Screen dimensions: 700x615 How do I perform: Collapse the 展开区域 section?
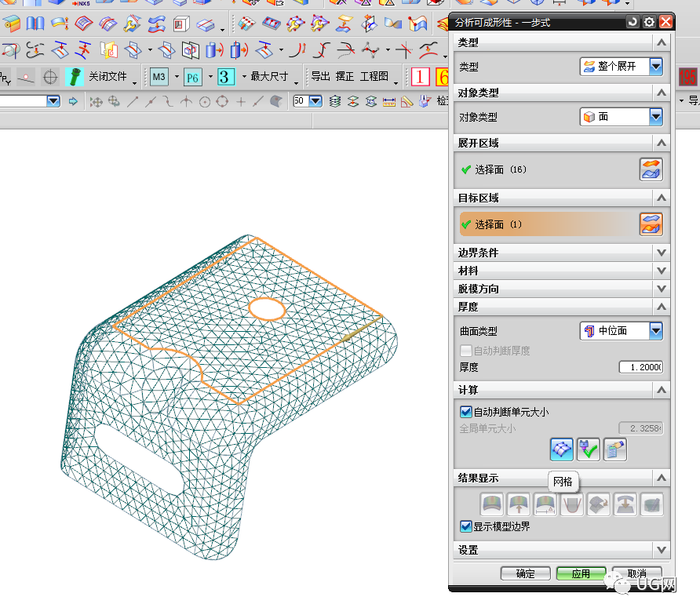(662, 143)
